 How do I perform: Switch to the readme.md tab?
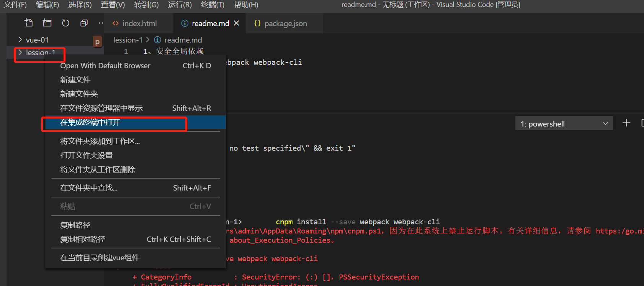(209, 23)
